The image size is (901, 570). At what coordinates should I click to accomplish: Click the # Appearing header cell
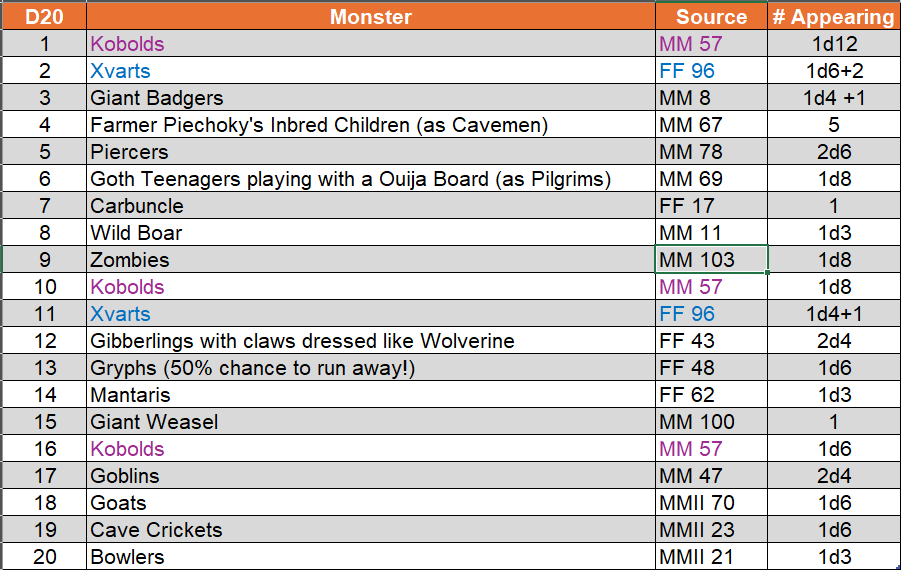(x=833, y=17)
